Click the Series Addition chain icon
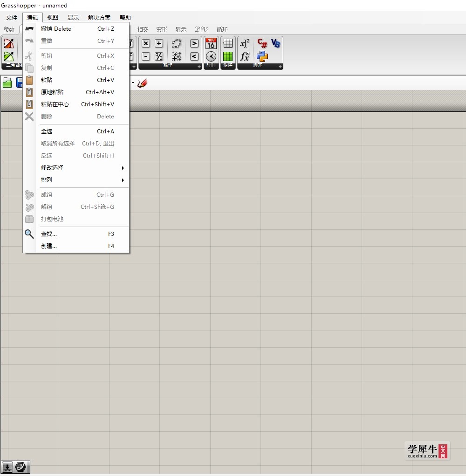This screenshot has height=476, width=466. (177, 43)
